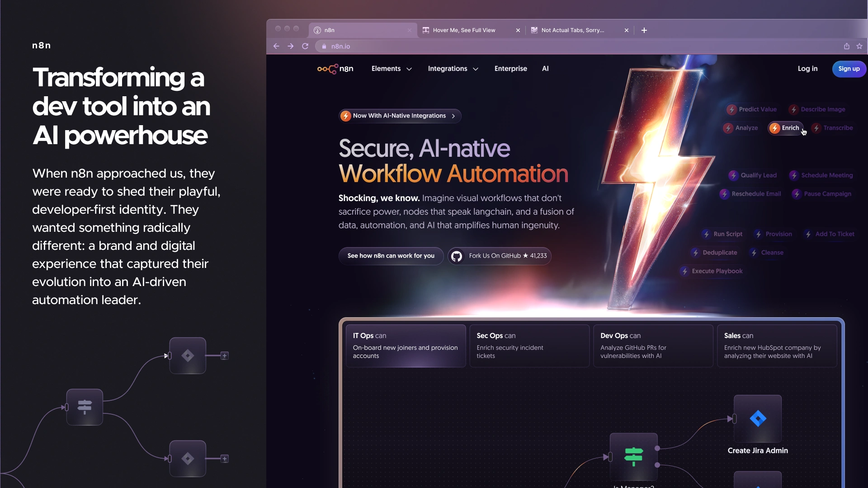Click the plus connector after upper diamond node
Screen dimensions: 868x488
225,356
